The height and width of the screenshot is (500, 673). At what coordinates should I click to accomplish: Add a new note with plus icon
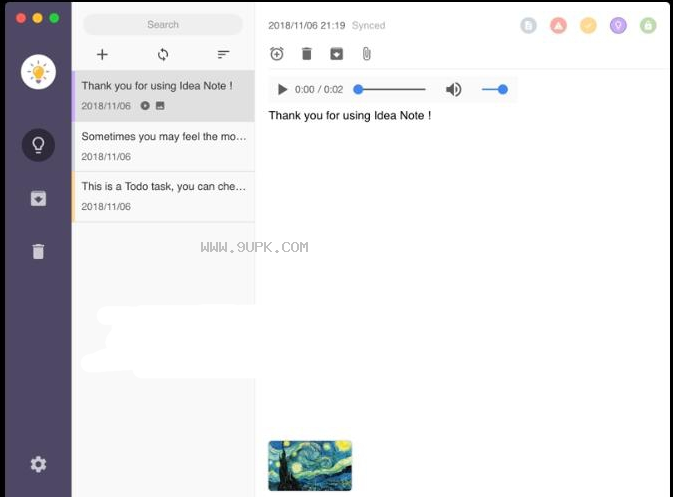click(x=102, y=55)
